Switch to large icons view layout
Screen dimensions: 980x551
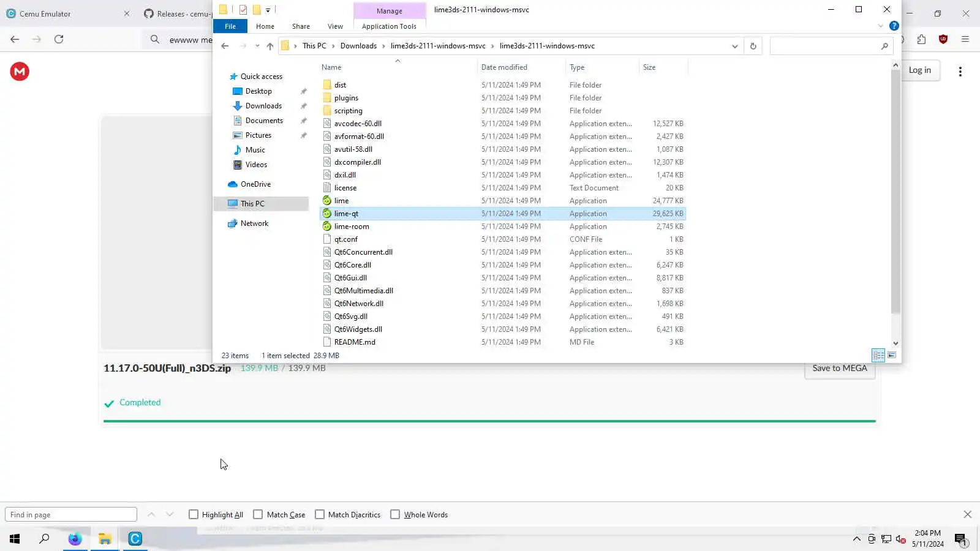point(892,355)
